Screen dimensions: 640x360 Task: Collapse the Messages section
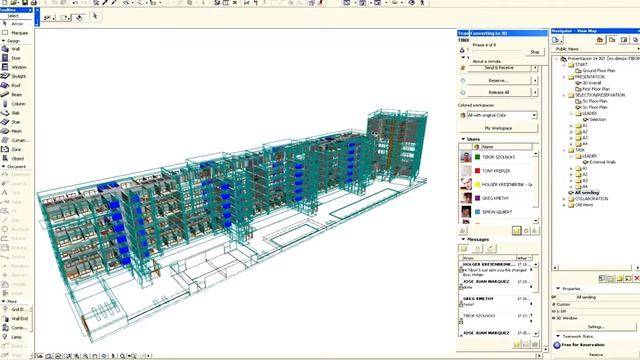click(463, 239)
